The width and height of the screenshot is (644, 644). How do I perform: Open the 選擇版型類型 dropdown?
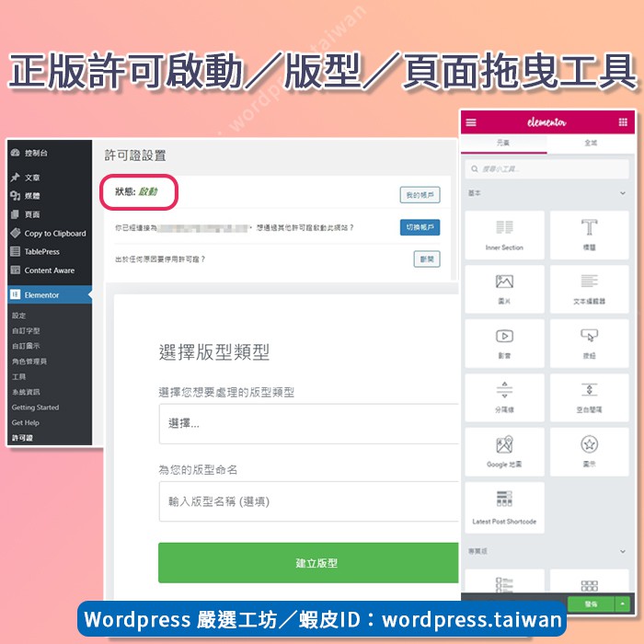click(x=308, y=424)
